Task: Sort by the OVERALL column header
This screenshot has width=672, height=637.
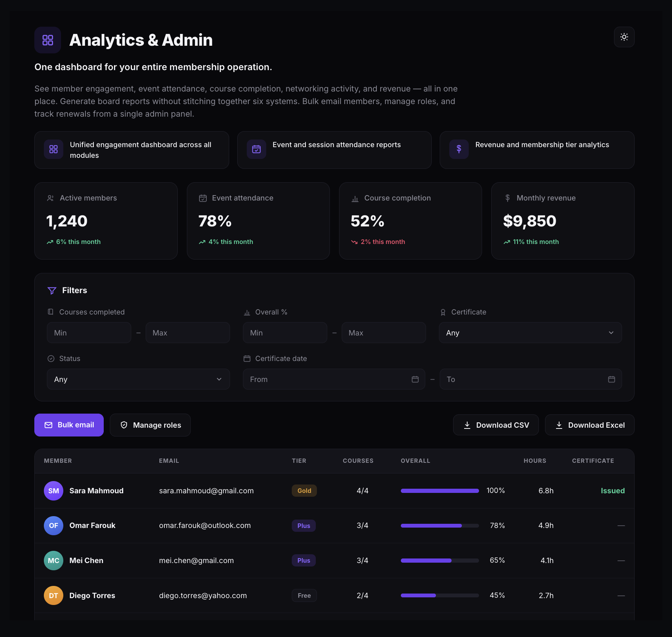Action: (x=415, y=461)
